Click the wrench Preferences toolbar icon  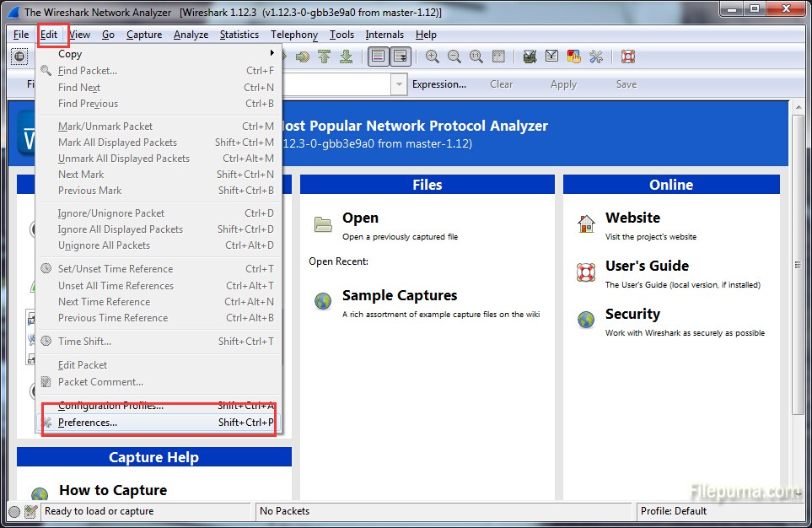click(x=596, y=57)
